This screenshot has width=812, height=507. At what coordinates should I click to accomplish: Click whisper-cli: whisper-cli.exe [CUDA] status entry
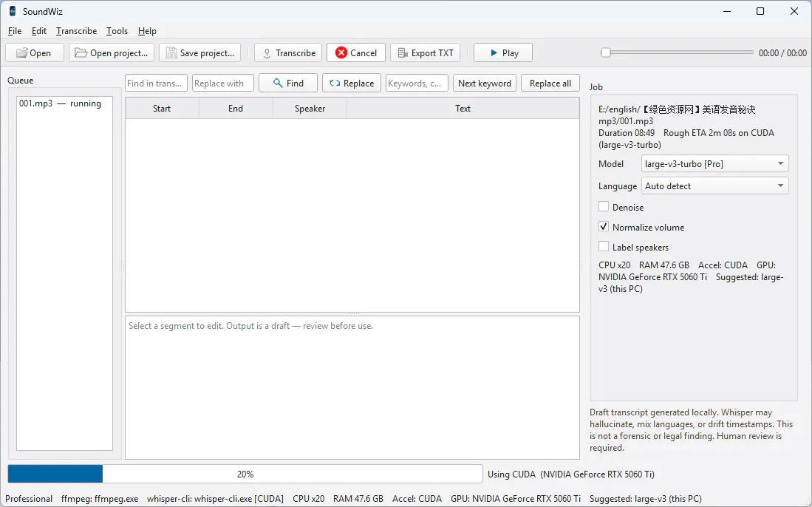[x=216, y=499]
